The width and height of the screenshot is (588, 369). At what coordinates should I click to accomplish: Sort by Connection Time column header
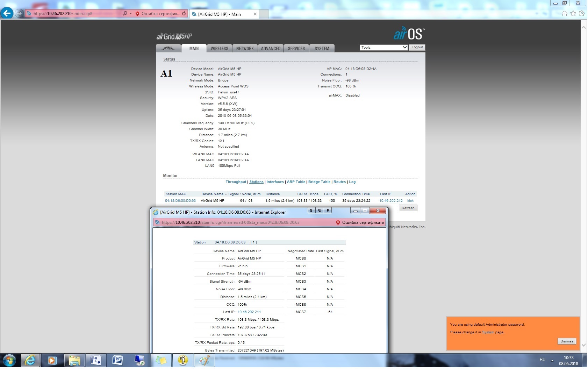[356, 194]
